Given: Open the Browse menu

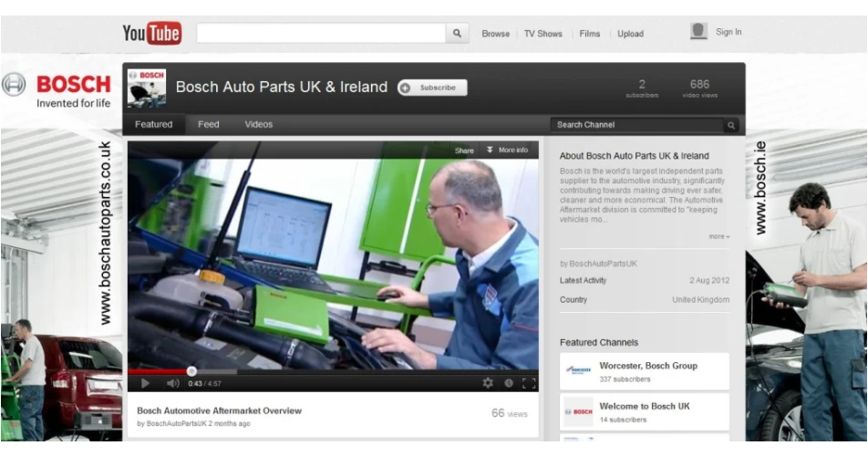Looking at the screenshot, I should [495, 34].
